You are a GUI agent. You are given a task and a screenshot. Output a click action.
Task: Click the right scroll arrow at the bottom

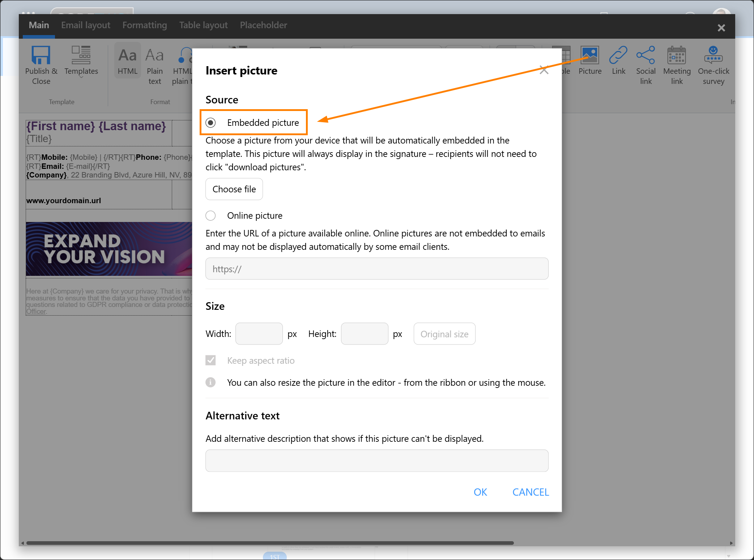pyautogui.click(x=731, y=543)
